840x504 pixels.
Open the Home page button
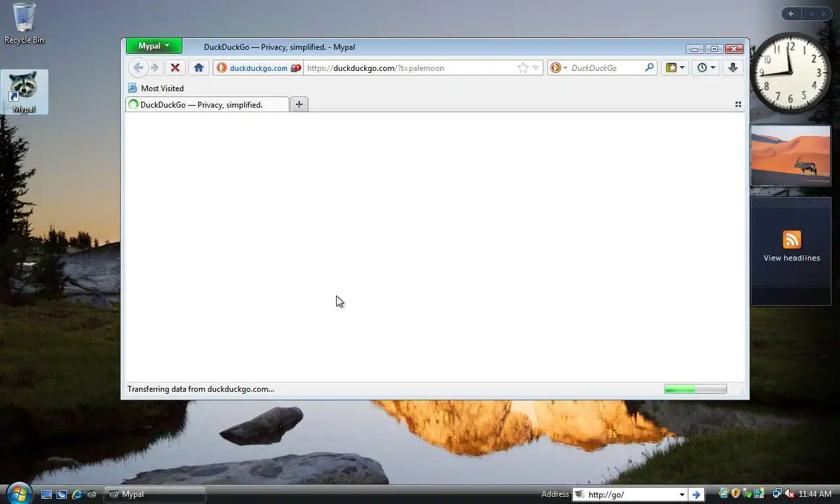tap(199, 68)
